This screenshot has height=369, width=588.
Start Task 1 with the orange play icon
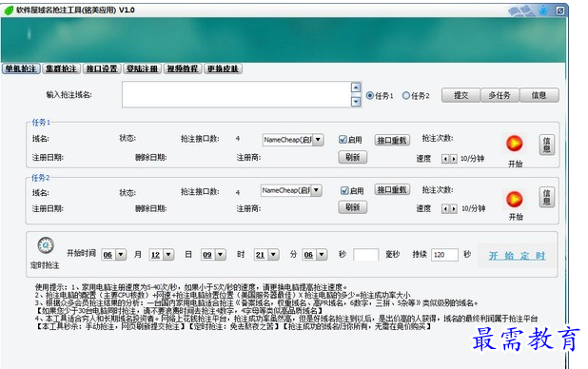(x=514, y=144)
